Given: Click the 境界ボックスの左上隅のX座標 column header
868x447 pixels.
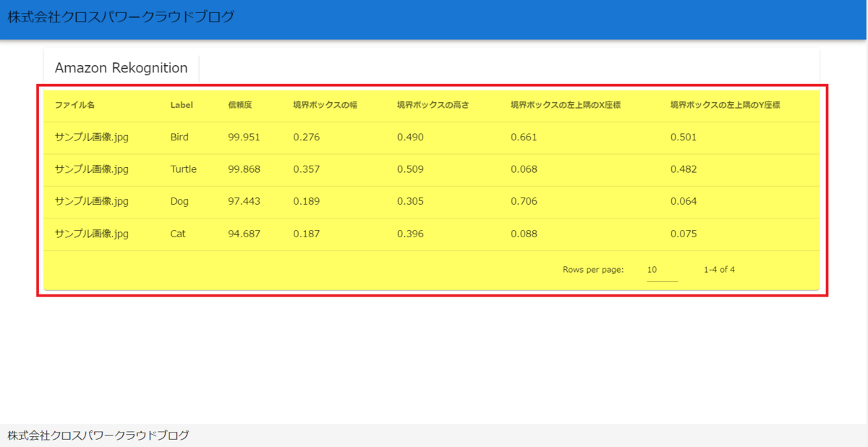Looking at the screenshot, I should pos(566,105).
